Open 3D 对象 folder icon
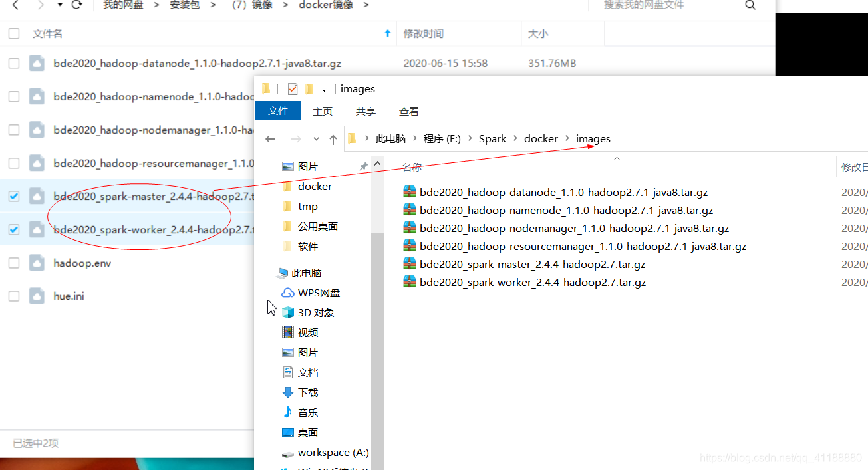 pos(288,312)
